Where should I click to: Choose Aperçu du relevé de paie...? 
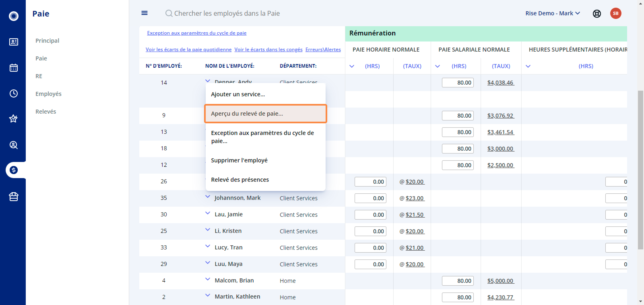[x=265, y=114]
